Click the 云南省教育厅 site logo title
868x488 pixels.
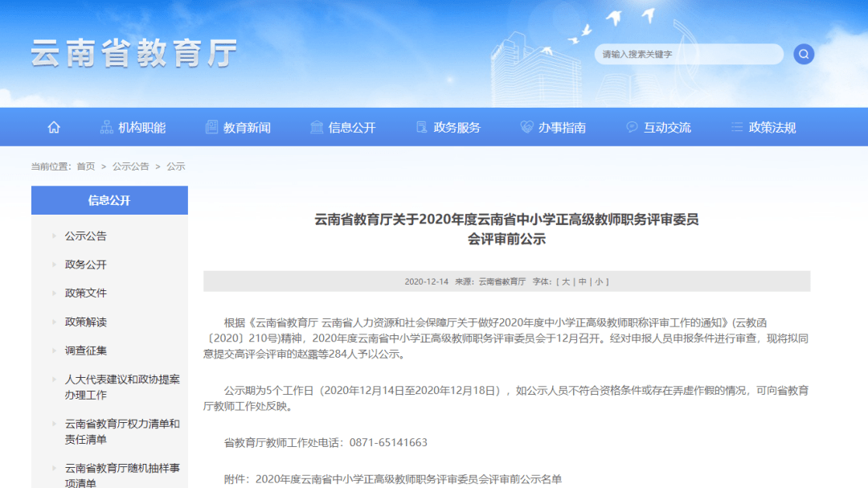point(134,53)
